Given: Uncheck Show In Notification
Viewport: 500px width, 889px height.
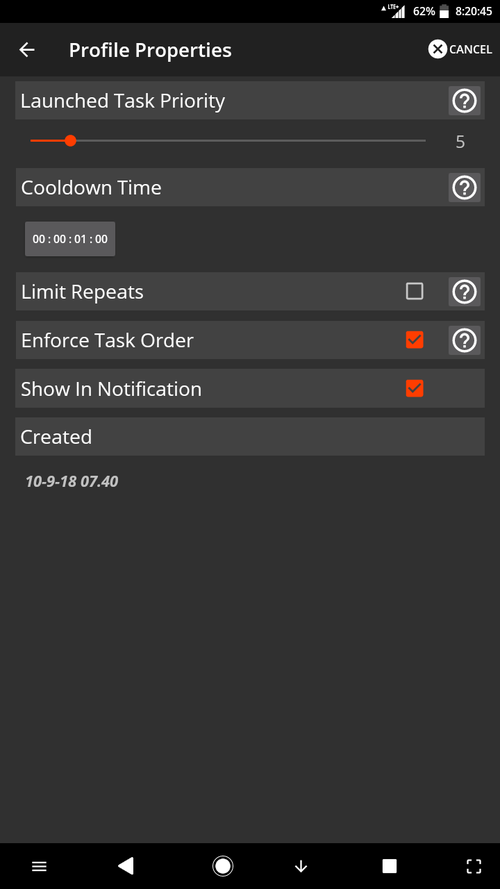Looking at the screenshot, I should click(414, 388).
